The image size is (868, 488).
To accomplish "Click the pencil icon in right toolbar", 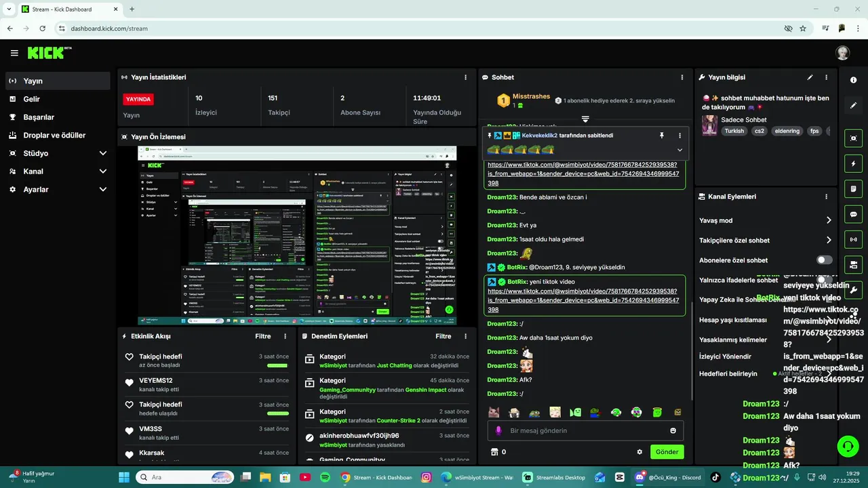I will coord(853,106).
